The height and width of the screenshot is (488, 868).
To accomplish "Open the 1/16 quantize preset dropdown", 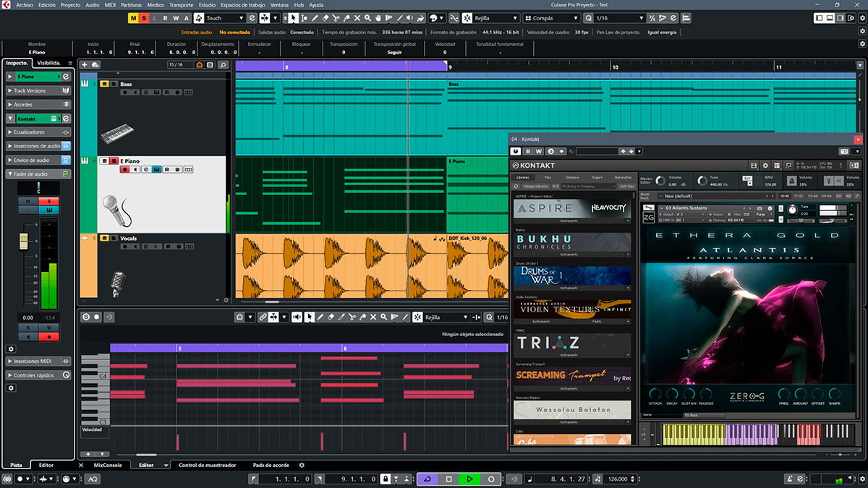I will click(618, 18).
